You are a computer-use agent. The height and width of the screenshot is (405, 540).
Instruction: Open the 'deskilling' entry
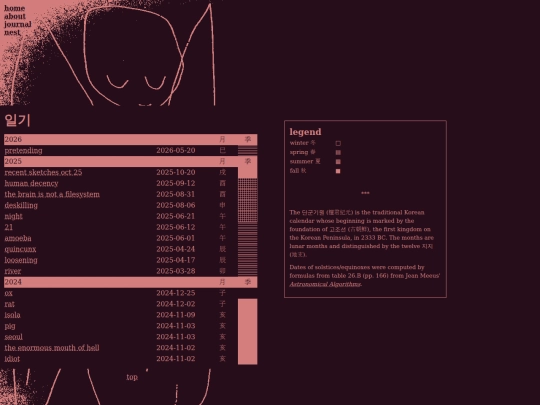(x=21, y=205)
